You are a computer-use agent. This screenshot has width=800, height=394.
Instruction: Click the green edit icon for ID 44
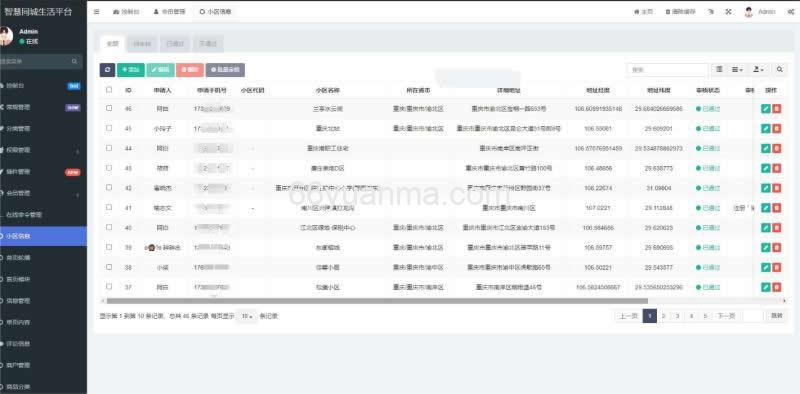(765, 149)
